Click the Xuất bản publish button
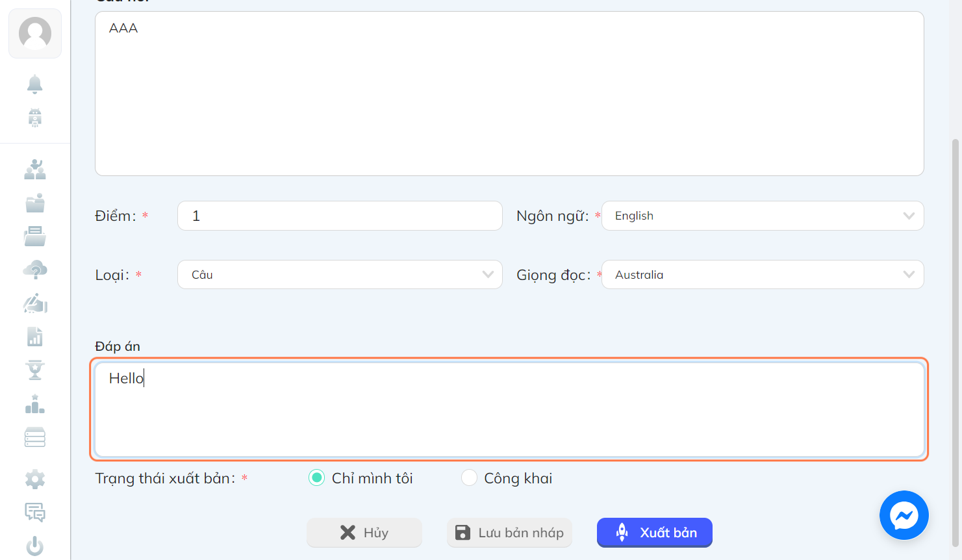This screenshot has width=962, height=560. [655, 533]
